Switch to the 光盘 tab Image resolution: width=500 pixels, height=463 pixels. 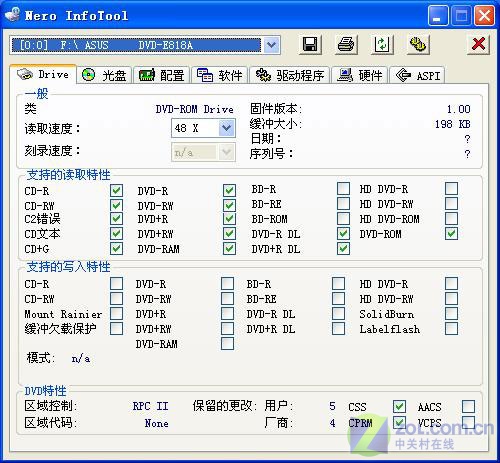(104, 75)
